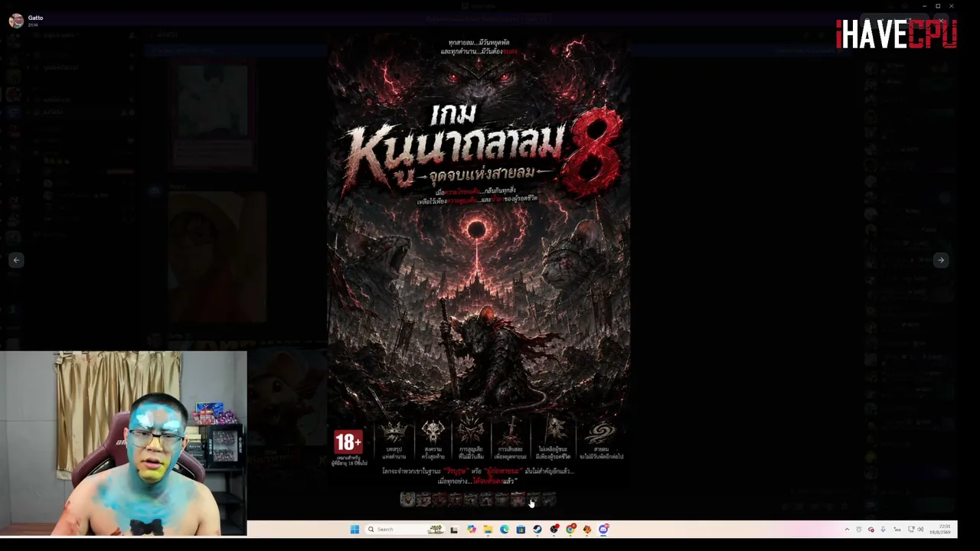Maximize the application window
Viewport: 980px width, 551px height.
coord(938,6)
